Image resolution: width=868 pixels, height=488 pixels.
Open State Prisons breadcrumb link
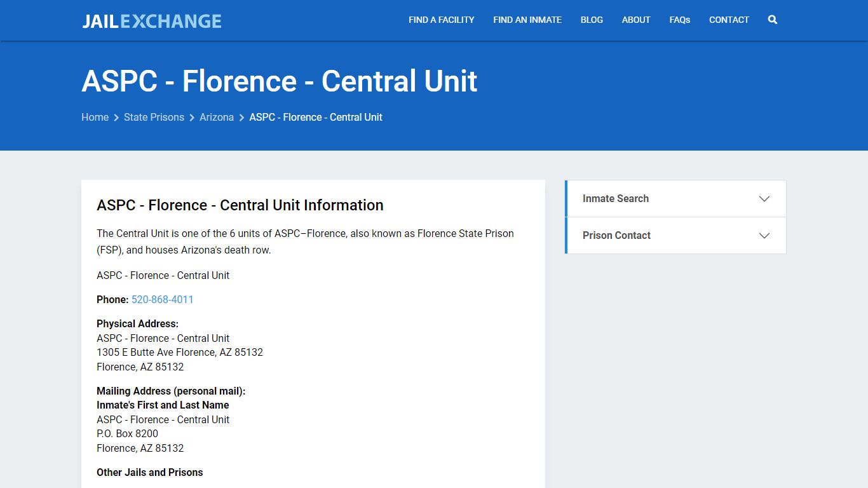pos(154,117)
